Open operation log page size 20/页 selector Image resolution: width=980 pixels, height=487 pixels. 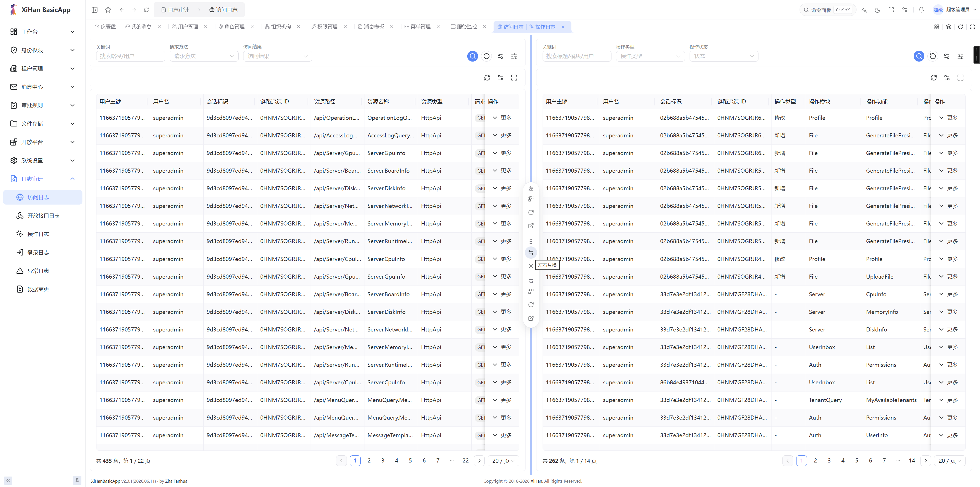pyautogui.click(x=949, y=461)
